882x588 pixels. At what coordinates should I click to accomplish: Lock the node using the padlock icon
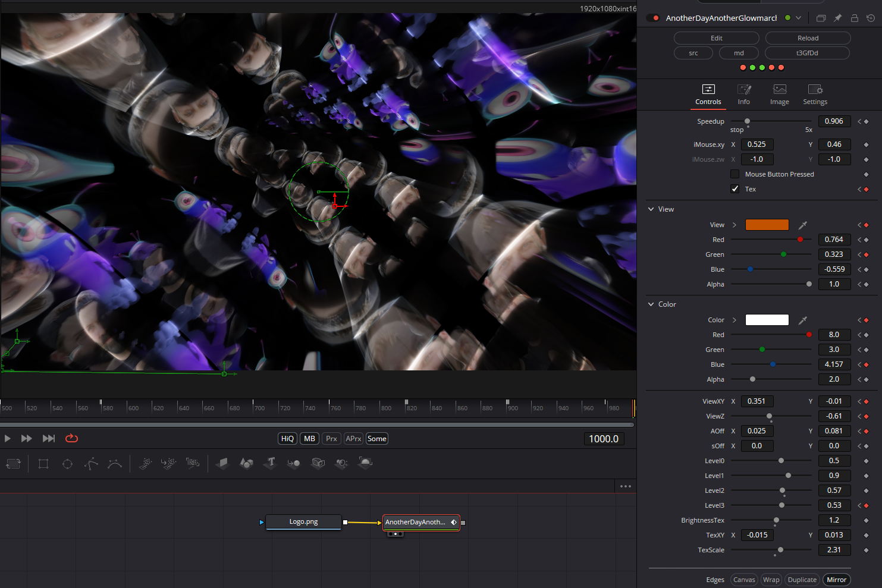tap(854, 18)
